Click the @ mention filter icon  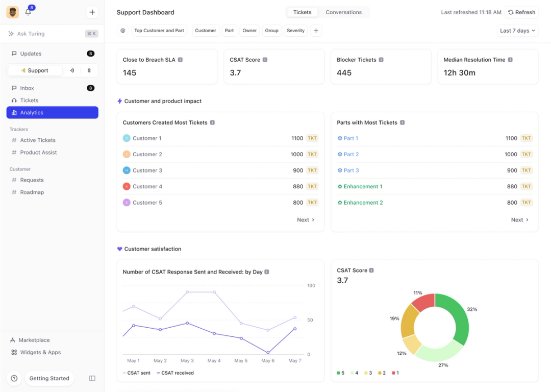(122, 31)
